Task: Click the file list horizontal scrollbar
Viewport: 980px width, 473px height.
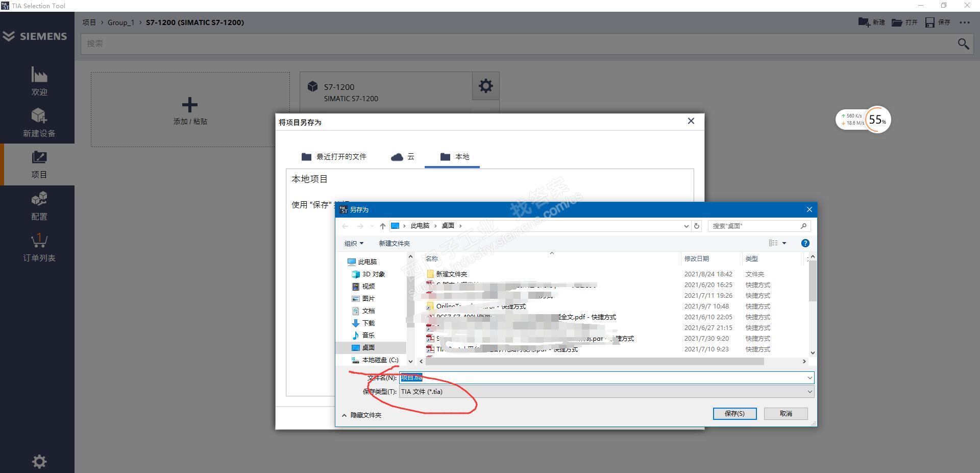Action: coord(595,362)
